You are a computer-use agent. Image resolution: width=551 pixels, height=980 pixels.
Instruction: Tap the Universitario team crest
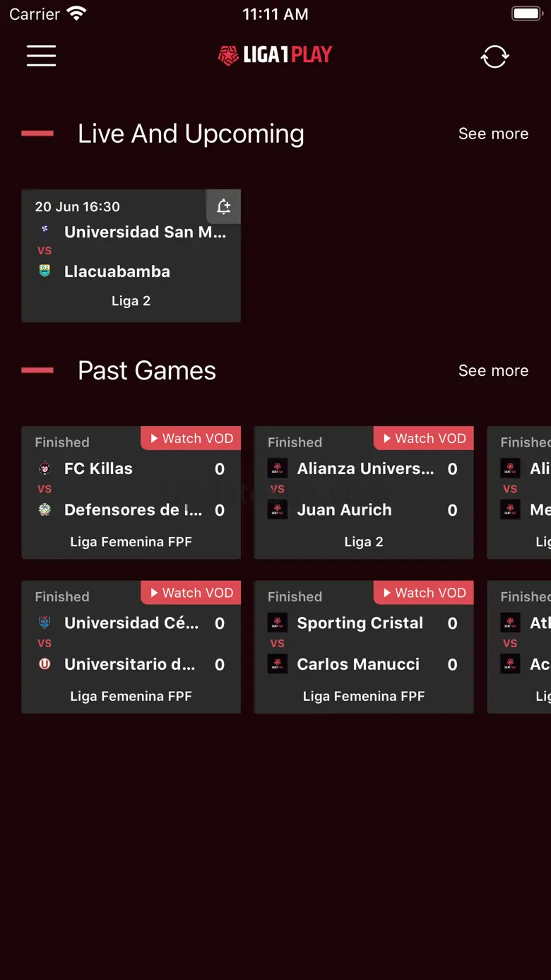point(45,664)
